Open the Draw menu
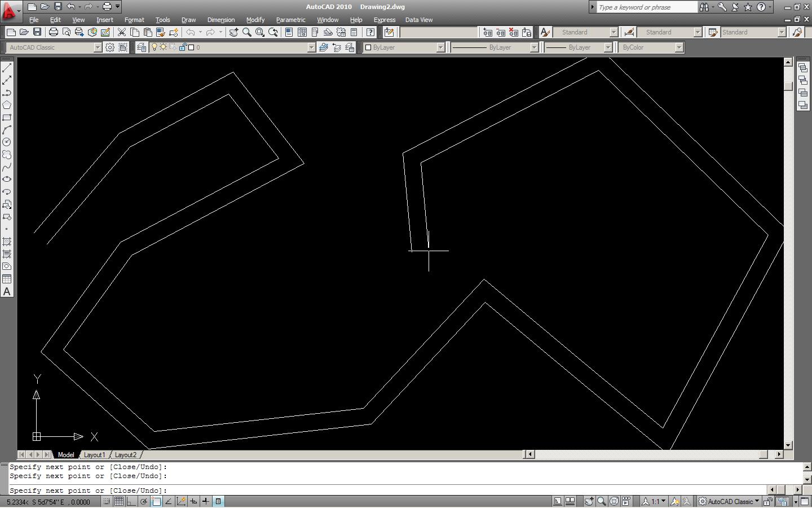This screenshot has height=508, width=812. tap(188, 20)
